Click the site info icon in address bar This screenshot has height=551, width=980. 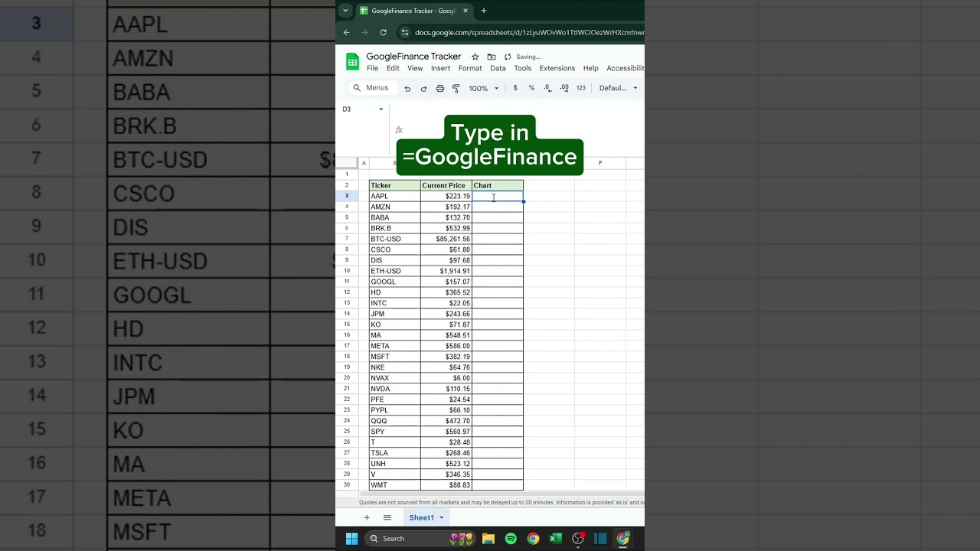(405, 32)
